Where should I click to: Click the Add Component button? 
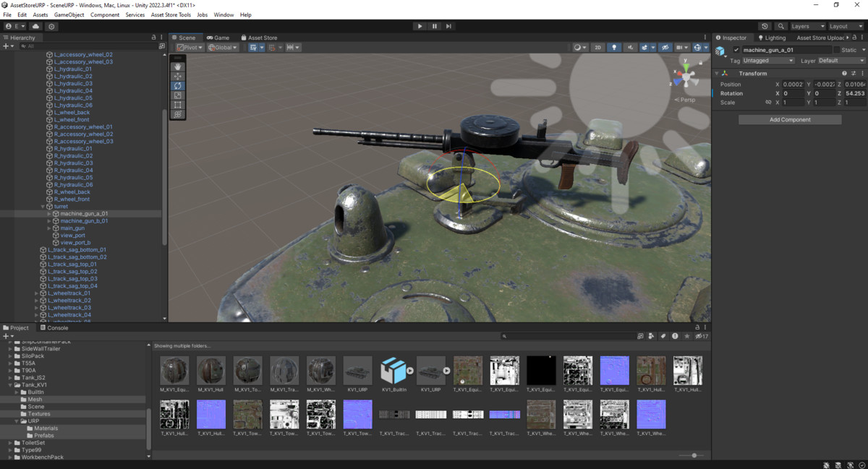pyautogui.click(x=789, y=119)
